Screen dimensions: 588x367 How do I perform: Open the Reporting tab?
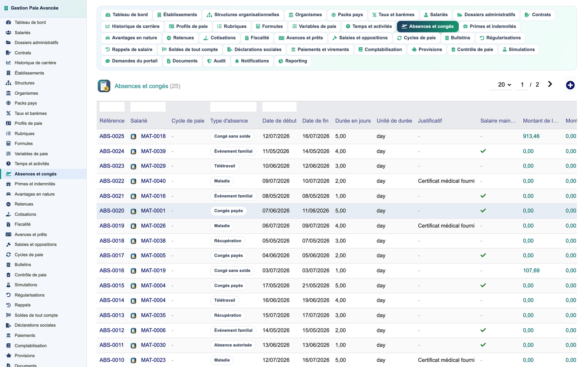tap(293, 61)
